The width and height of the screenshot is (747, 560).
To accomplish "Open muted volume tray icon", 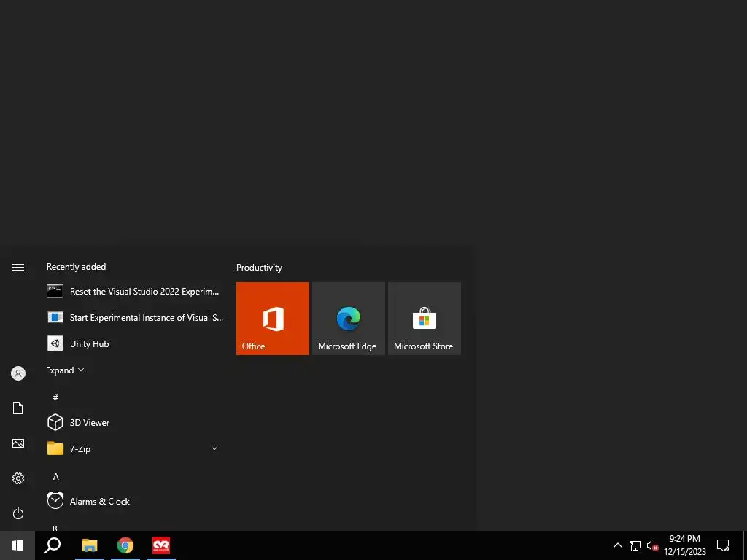I will [652, 545].
